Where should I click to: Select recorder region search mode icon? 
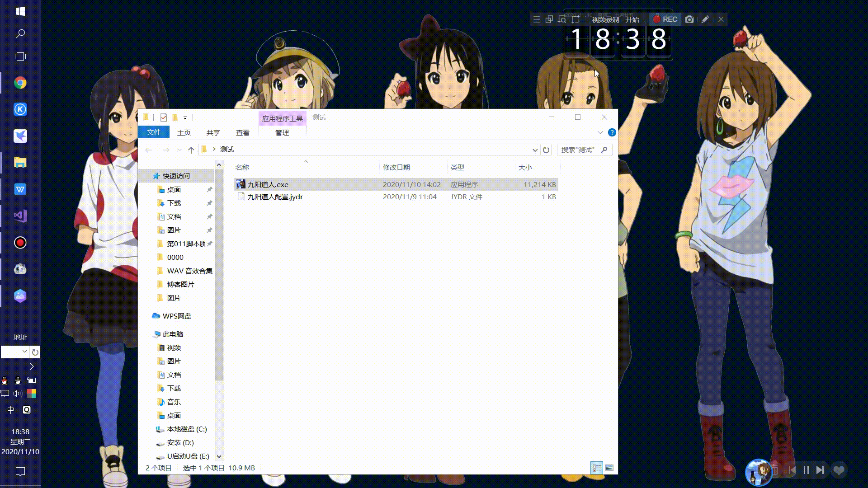(562, 19)
